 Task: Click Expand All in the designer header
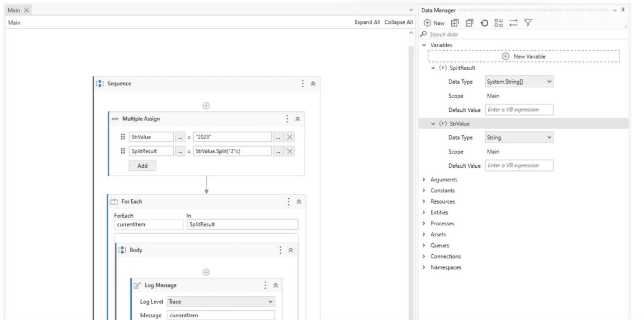[x=367, y=22]
